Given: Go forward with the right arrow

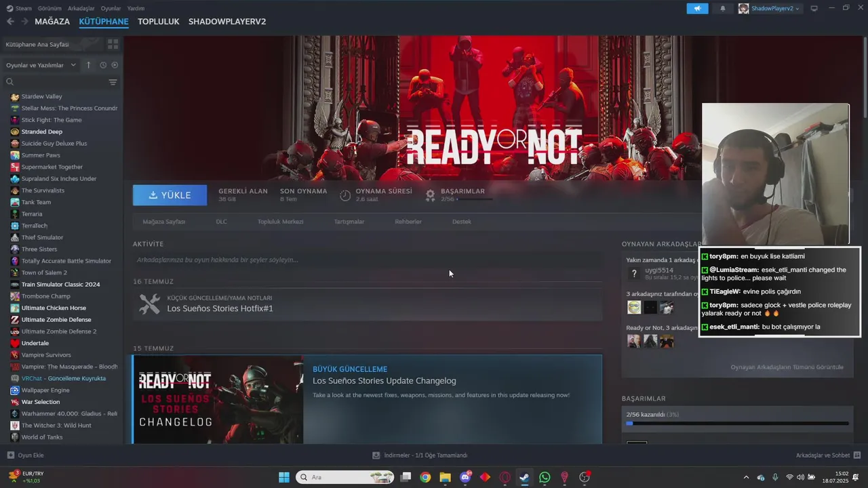Looking at the screenshot, I should [24, 22].
